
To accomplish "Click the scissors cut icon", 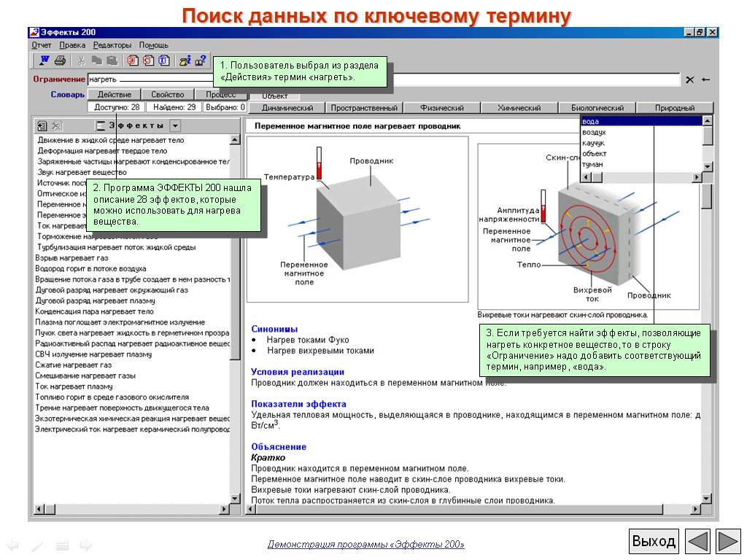I will pyautogui.click(x=82, y=61).
